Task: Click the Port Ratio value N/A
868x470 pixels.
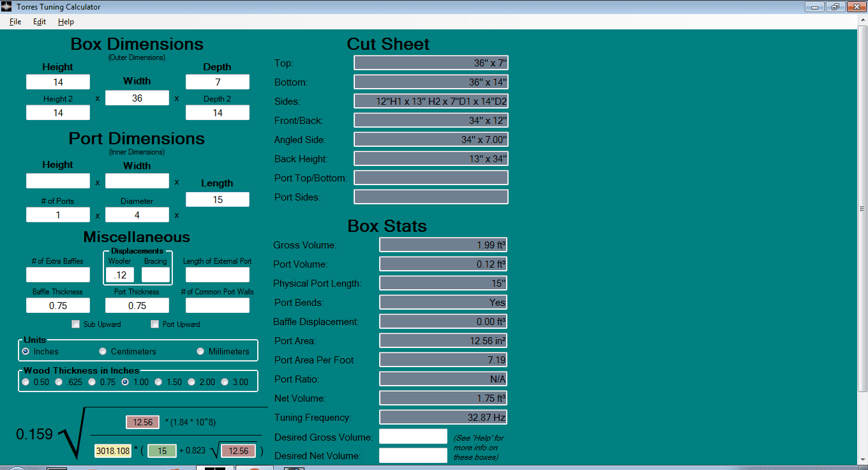Action: click(444, 379)
